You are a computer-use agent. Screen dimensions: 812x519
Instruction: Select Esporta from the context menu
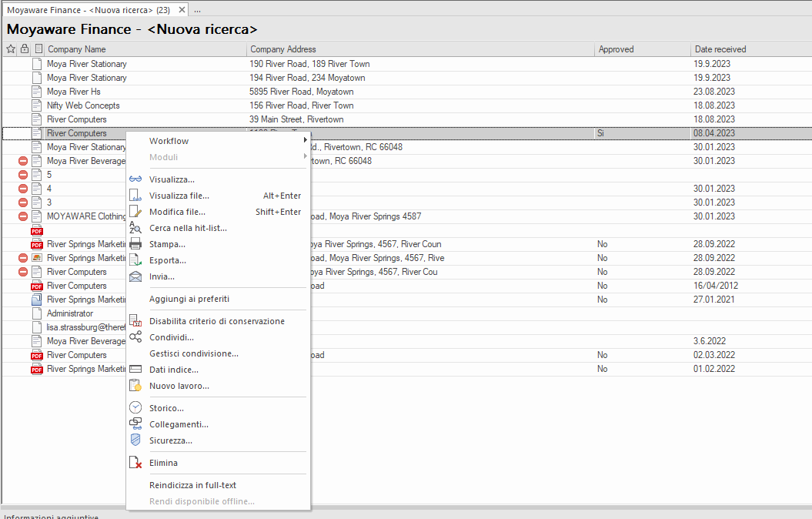click(172, 260)
